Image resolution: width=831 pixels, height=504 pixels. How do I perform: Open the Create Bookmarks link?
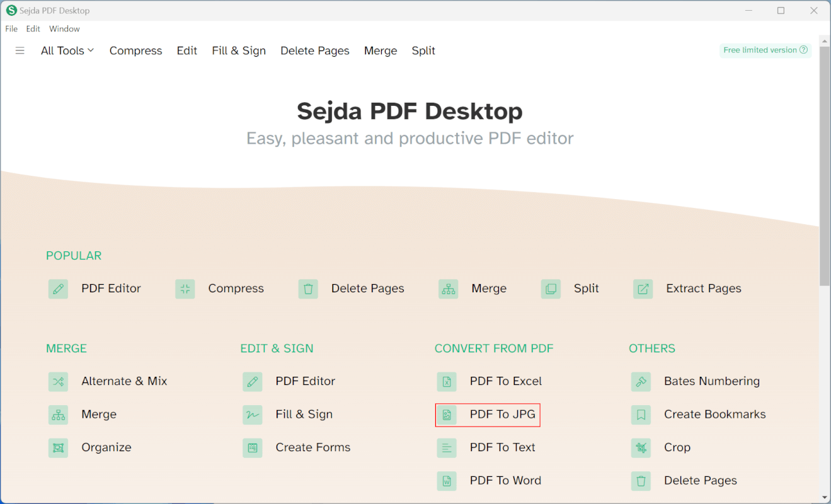pos(715,415)
